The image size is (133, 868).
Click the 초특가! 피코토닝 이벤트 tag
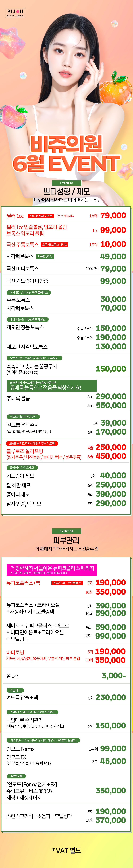click(67, 583)
